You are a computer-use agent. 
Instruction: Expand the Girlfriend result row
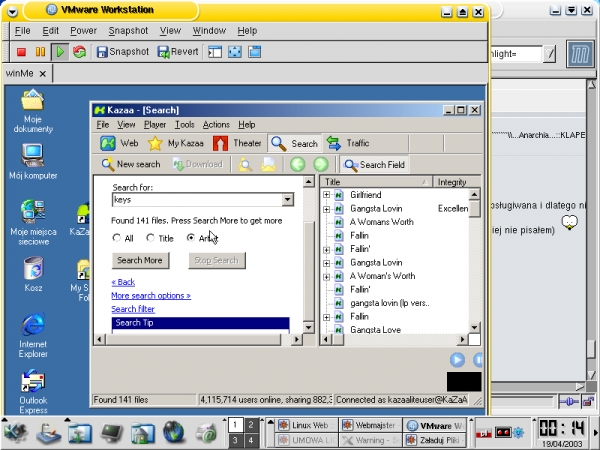pos(326,195)
